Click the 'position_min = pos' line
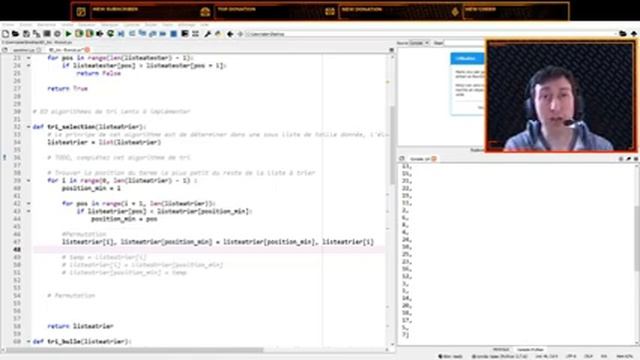The width and height of the screenshot is (640, 360). 124,219
